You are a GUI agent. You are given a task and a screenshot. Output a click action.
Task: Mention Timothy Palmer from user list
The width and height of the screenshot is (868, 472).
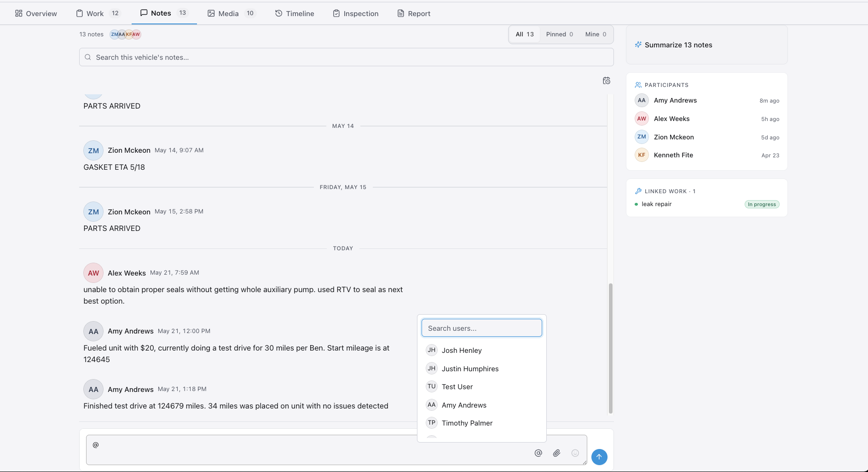482,423
